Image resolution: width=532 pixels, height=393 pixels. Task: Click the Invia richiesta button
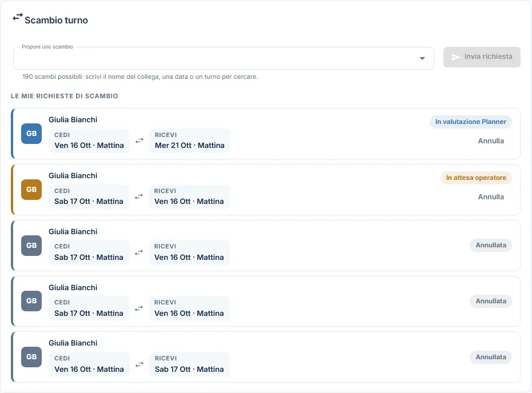pyautogui.click(x=482, y=57)
